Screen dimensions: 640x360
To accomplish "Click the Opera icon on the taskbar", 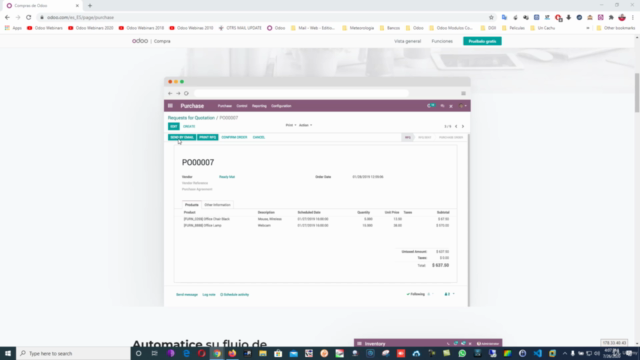I will pyautogui.click(x=202, y=353).
